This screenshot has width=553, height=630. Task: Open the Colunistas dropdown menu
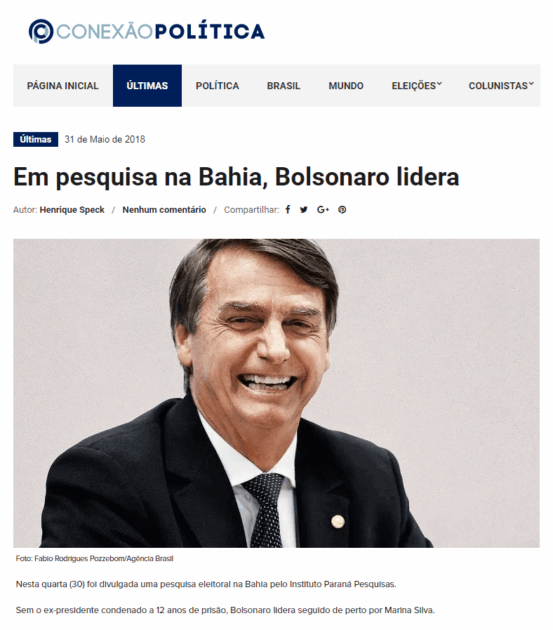501,86
